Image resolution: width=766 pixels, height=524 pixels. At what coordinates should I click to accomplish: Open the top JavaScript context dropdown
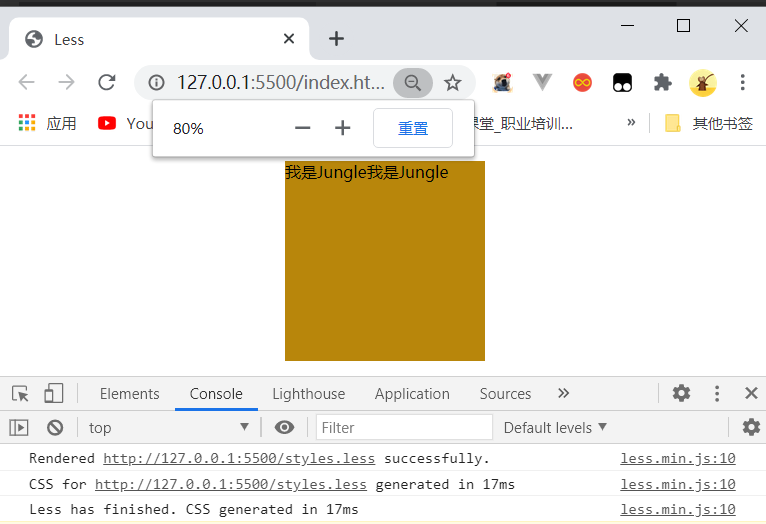(x=169, y=428)
